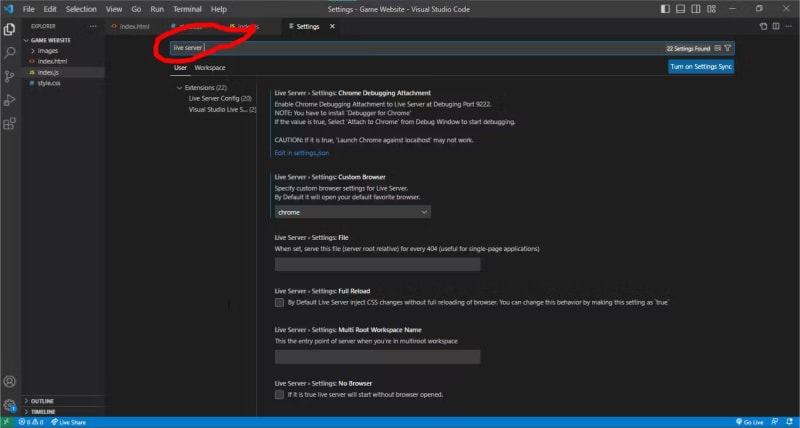Open editor More Actions ellipsis
800x428 pixels.
click(788, 26)
